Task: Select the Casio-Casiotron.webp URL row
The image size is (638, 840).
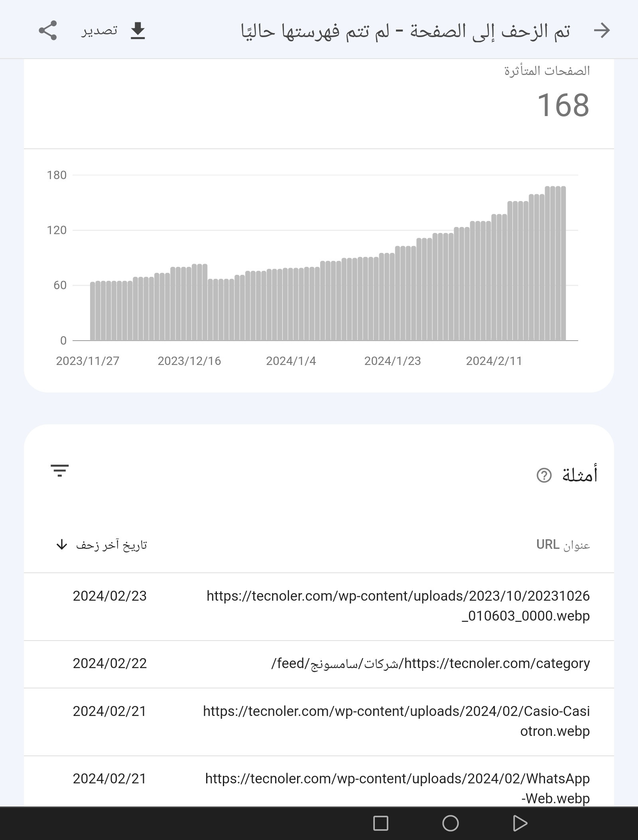Action: 396,721
